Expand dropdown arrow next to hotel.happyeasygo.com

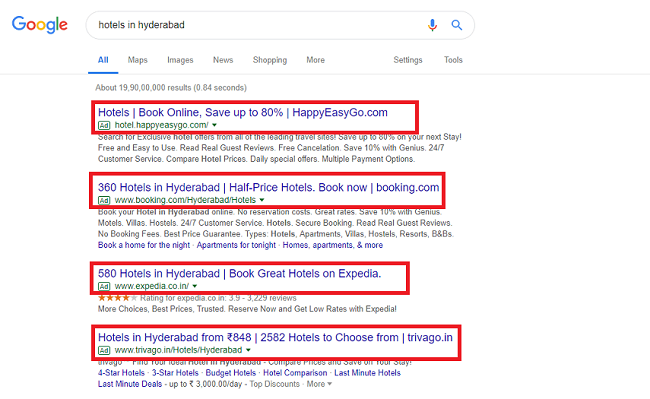[214, 125]
